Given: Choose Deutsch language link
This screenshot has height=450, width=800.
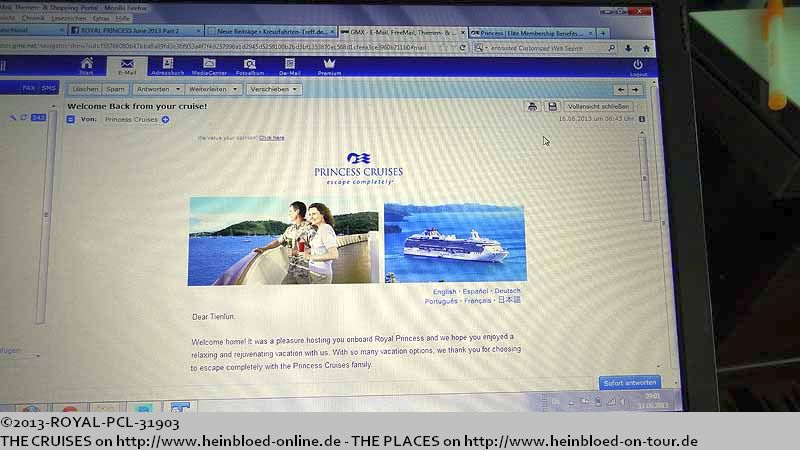Looking at the screenshot, I should pos(507,291).
